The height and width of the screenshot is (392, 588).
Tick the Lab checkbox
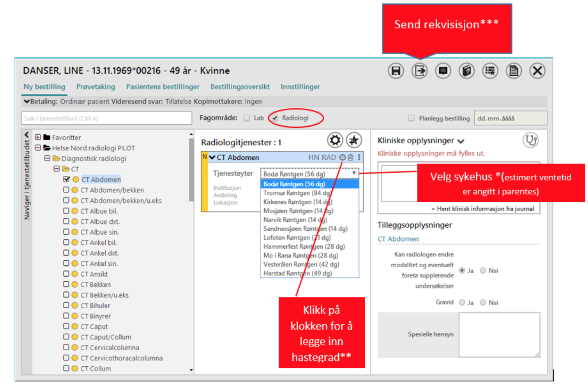246,118
